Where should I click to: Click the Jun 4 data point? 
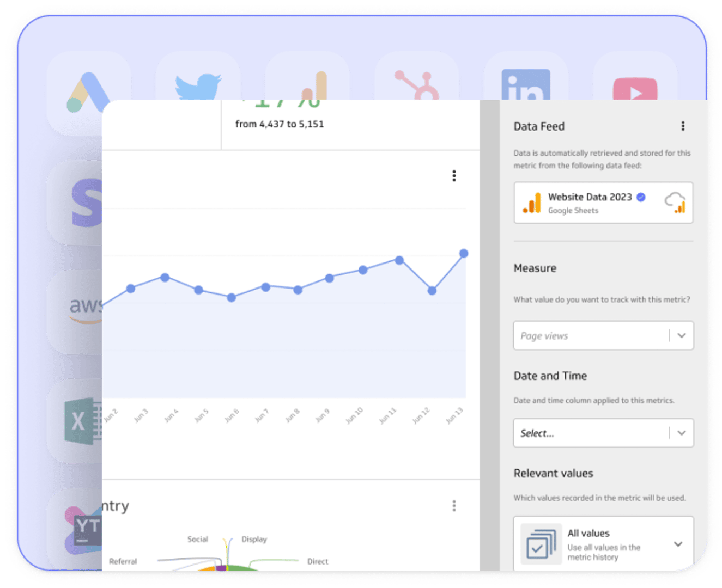pyautogui.click(x=165, y=278)
